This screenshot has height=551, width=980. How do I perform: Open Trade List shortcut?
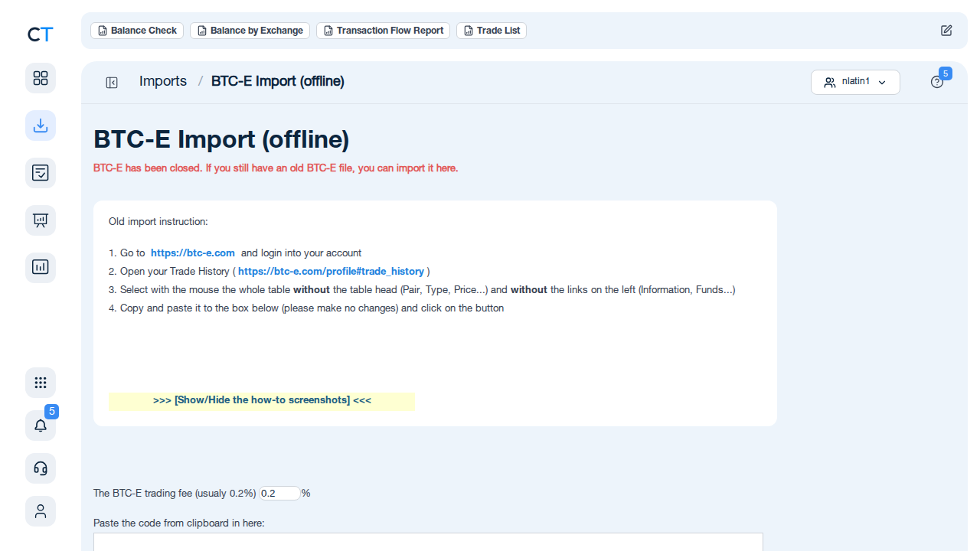point(492,31)
